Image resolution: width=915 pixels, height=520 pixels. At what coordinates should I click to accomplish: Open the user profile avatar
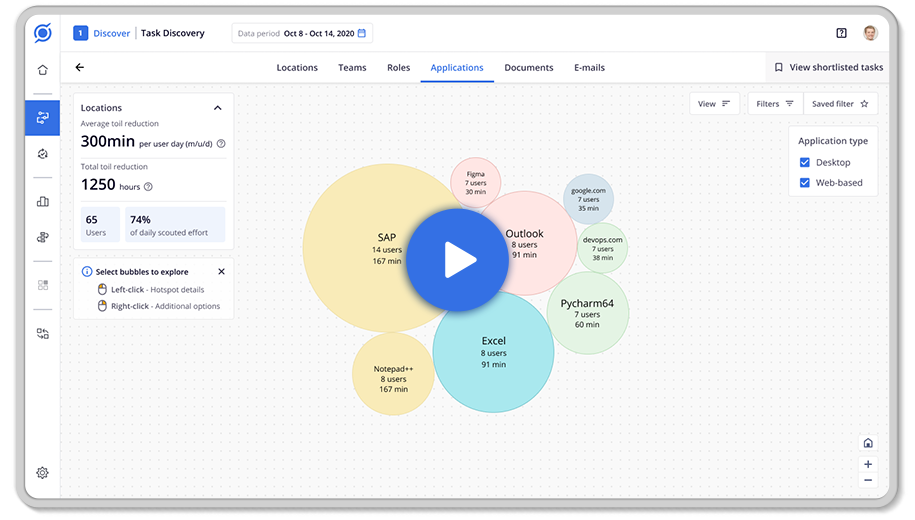tap(870, 33)
